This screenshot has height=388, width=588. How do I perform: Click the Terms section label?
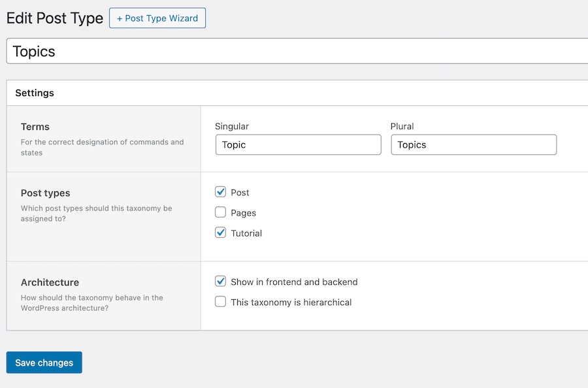pos(35,127)
